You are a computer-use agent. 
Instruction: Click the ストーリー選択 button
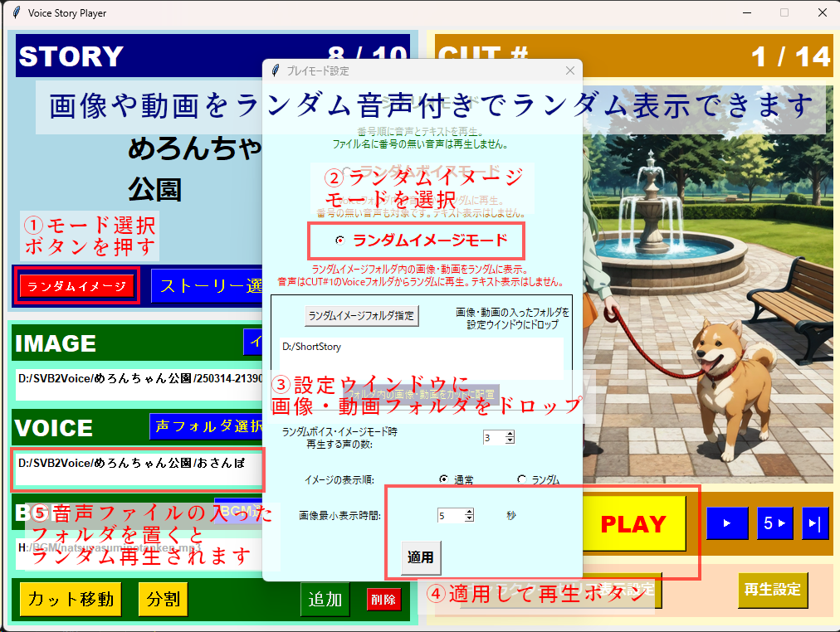point(208,286)
